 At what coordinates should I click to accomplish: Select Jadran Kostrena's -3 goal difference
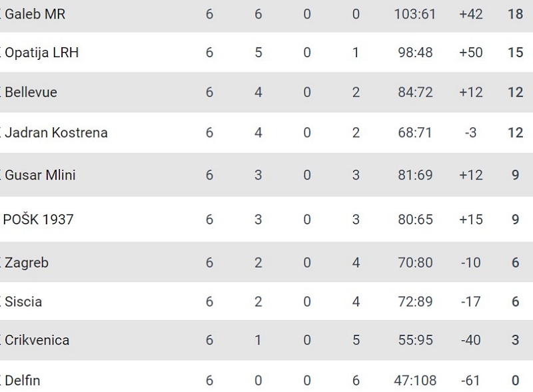pyautogui.click(x=471, y=132)
